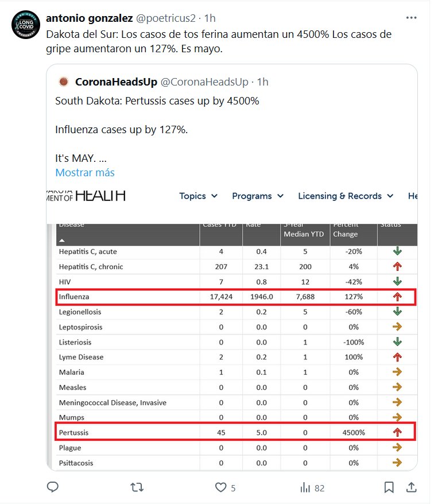Click the Percent Change column header
434x504 pixels.
click(345, 229)
